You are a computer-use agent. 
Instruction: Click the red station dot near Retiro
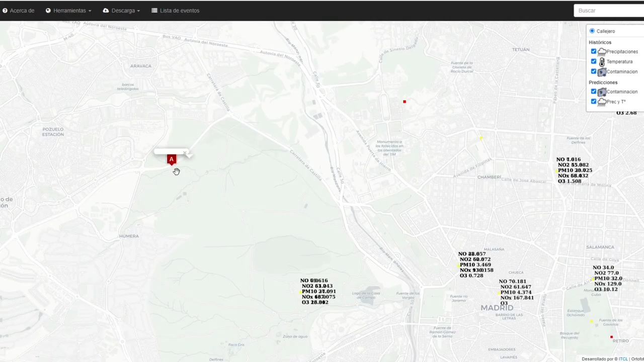611,337
